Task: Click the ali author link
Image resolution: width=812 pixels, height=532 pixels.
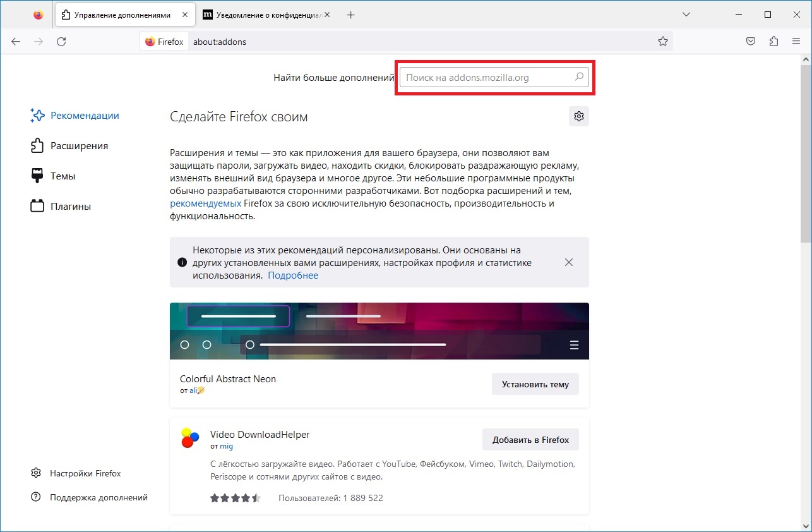Action: pyautogui.click(x=197, y=390)
